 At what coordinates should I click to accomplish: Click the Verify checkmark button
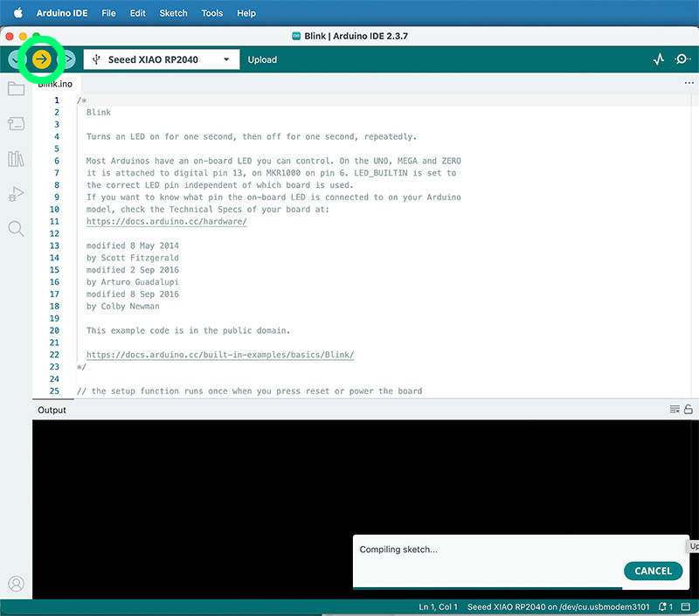coord(15,59)
